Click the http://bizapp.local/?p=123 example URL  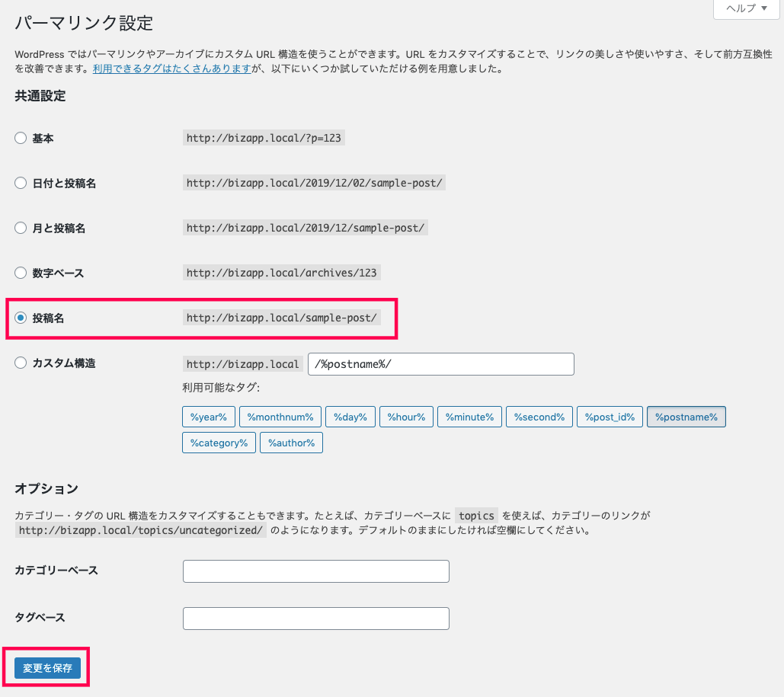(x=264, y=138)
